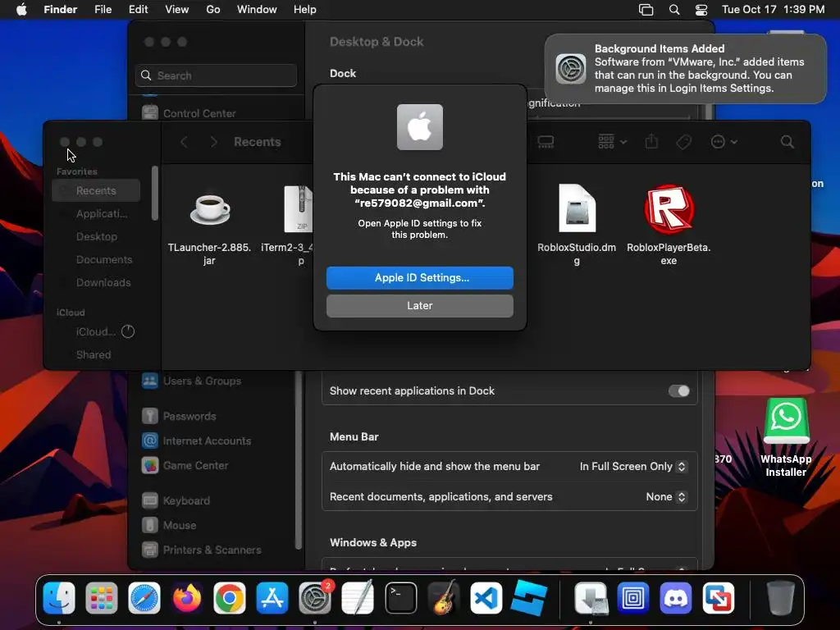Viewport: 840px width, 630px height.
Task: Select the RobloxPlayerBeta.exe file
Action: pos(669,226)
